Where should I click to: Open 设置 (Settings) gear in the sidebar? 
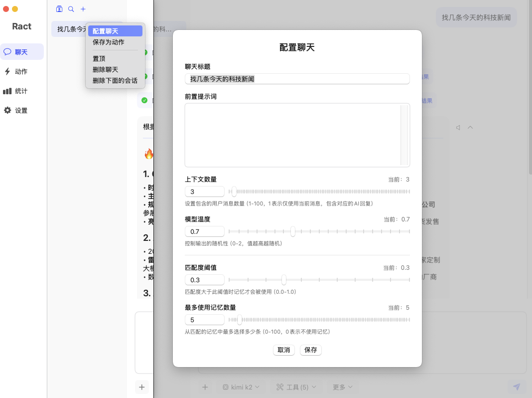22,111
